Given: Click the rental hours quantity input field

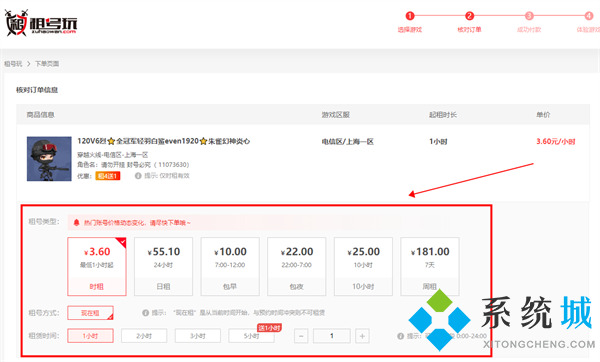Looking at the screenshot, I should pos(332,336).
